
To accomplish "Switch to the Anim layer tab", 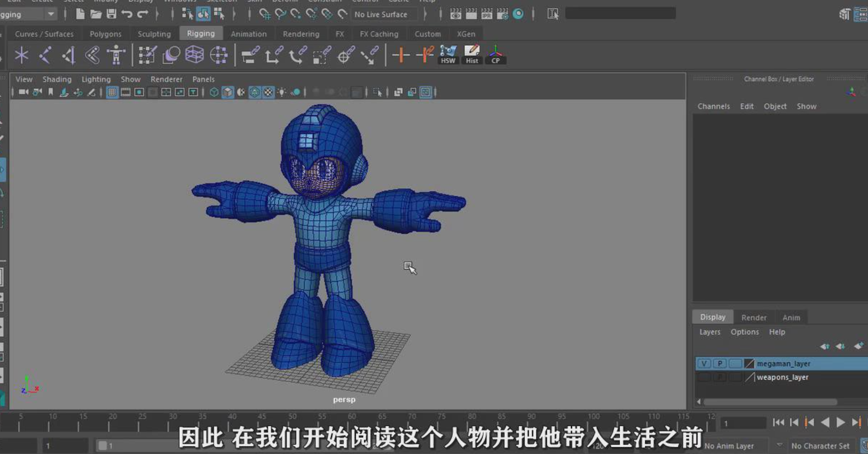I will (791, 317).
